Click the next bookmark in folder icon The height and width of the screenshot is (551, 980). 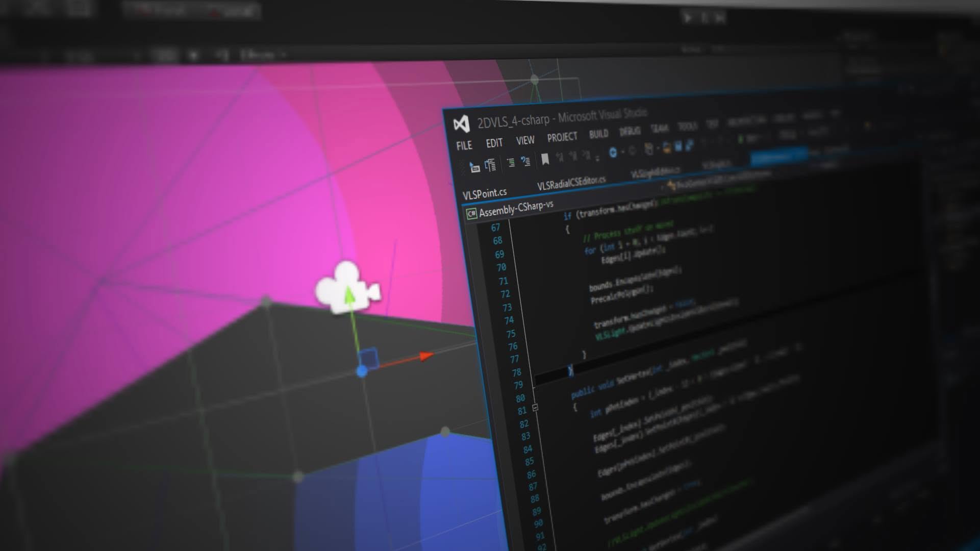[x=586, y=155]
